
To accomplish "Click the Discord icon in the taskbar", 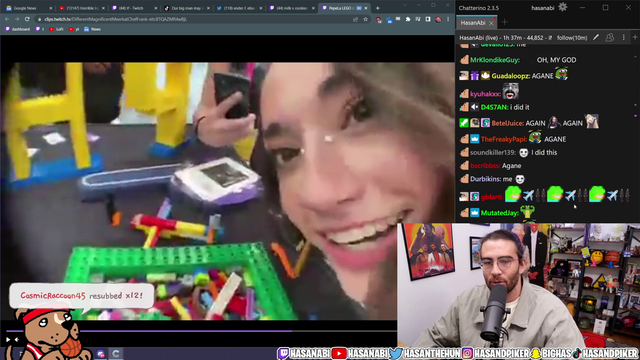I will (101, 353).
